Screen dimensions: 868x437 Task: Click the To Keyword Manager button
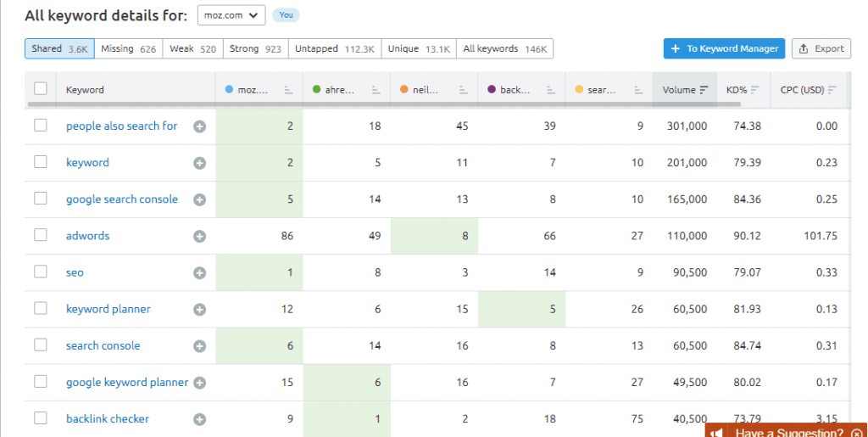724,48
